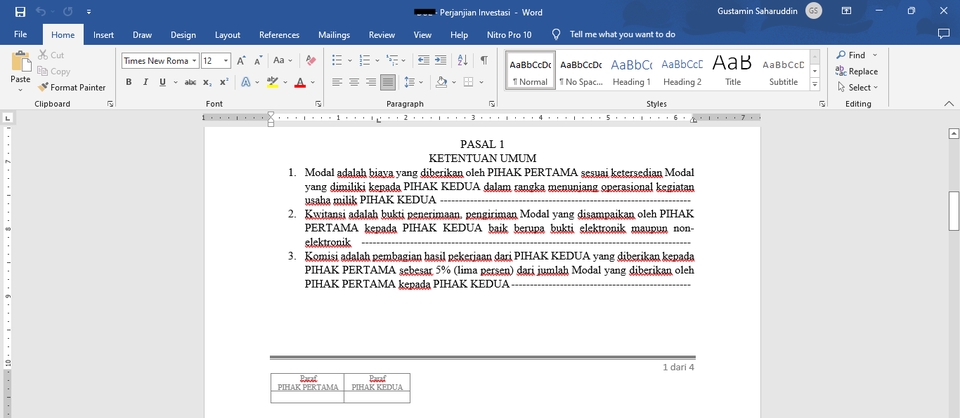This screenshot has width=960, height=418.
Task: Switch to the Mailings tab
Action: pos(334,35)
